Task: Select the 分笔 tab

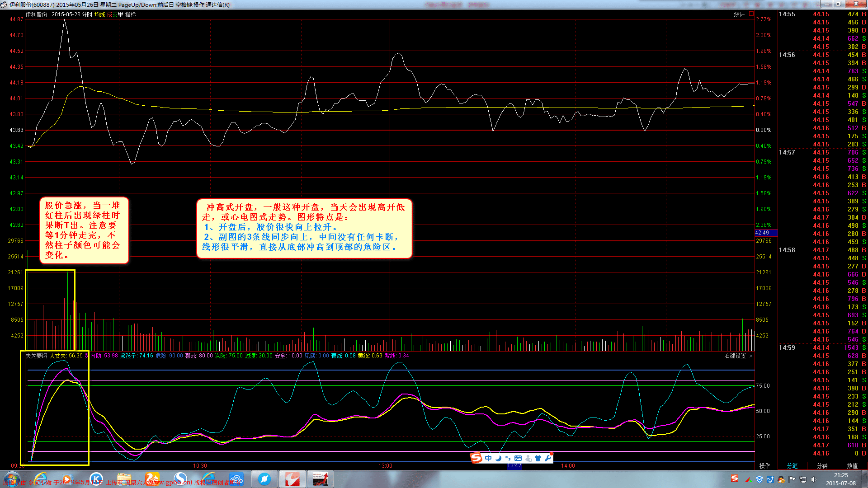Action: coord(792,466)
